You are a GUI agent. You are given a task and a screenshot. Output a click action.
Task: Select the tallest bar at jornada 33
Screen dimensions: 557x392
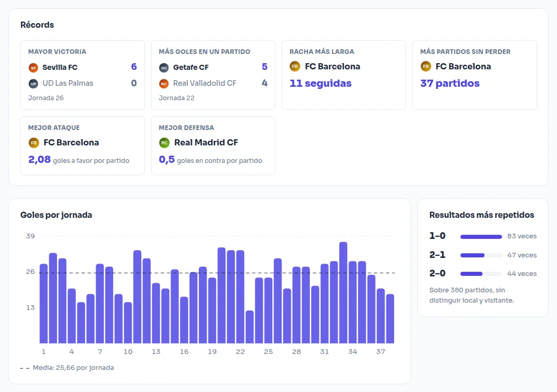pos(343,292)
